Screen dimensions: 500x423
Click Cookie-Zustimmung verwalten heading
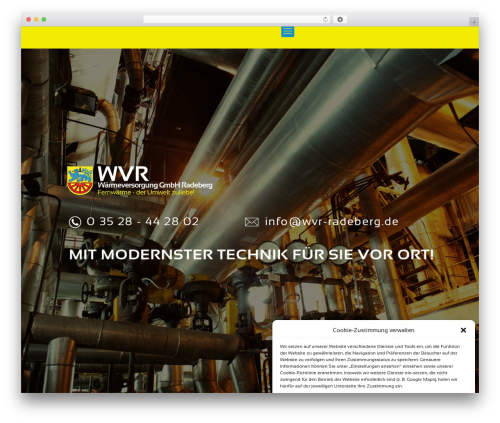point(373,330)
